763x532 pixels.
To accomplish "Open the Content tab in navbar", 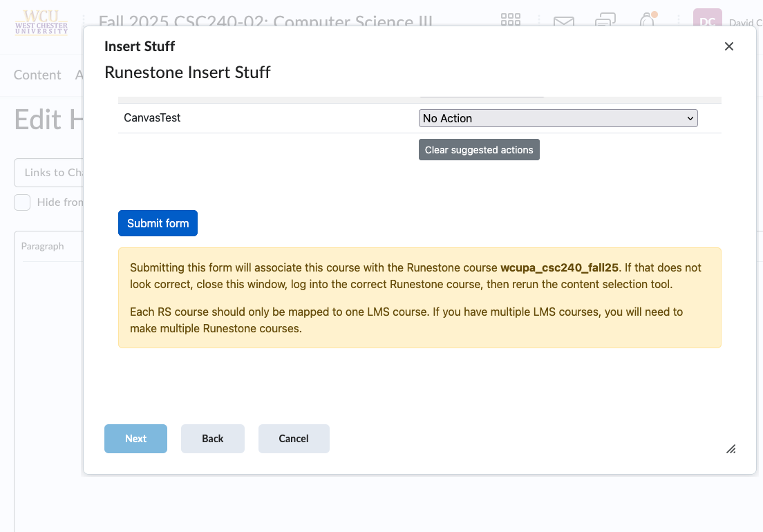I will [37, 75].
